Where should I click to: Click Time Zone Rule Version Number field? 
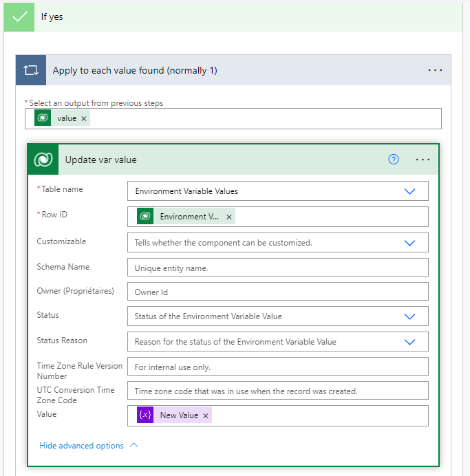click(278, 367)
